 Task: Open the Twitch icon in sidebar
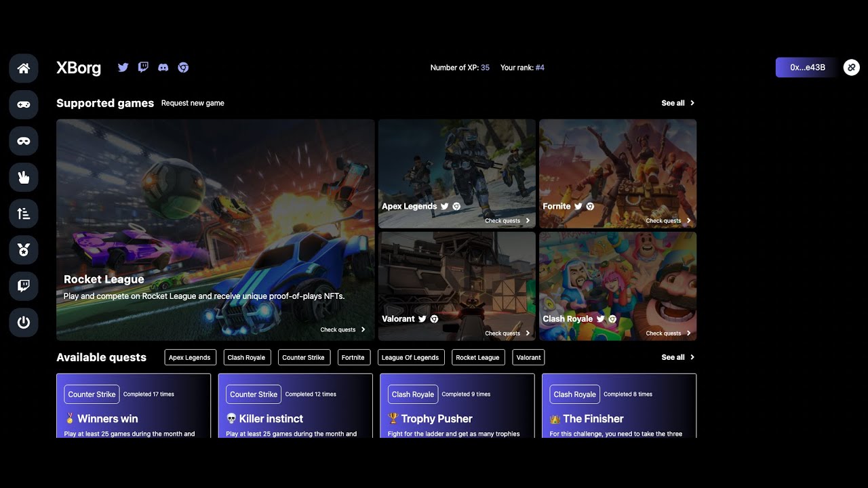pos(24,286)
